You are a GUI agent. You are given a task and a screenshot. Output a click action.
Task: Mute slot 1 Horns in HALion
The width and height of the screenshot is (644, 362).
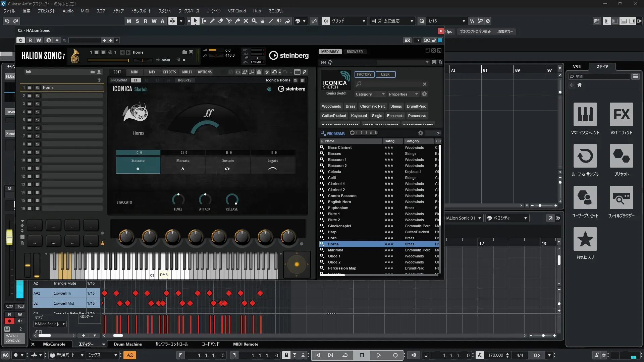(30, 88)
